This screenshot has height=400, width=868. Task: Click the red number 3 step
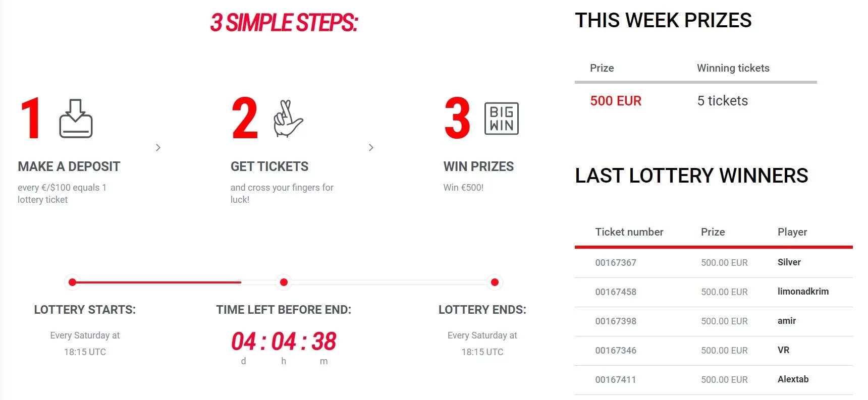coord(457,119)
